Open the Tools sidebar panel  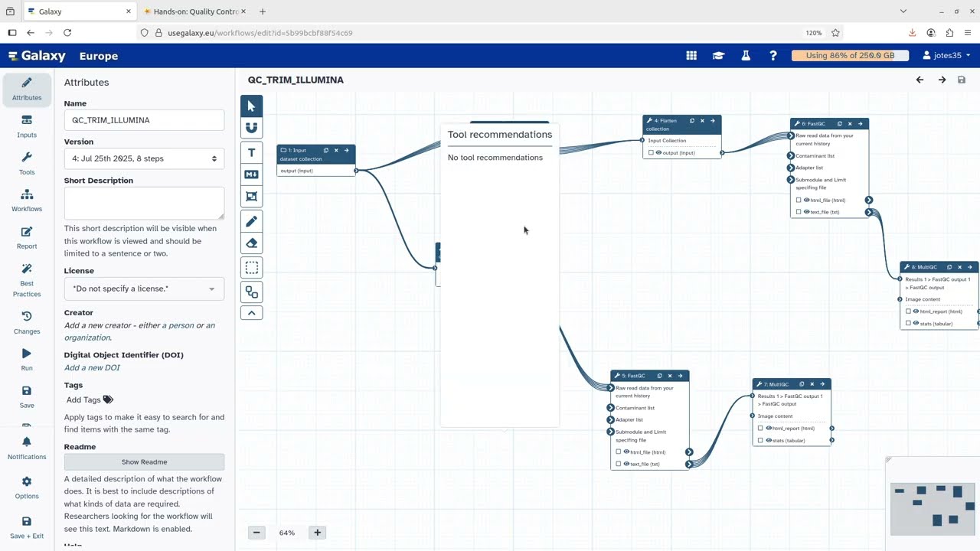(27, 164)
